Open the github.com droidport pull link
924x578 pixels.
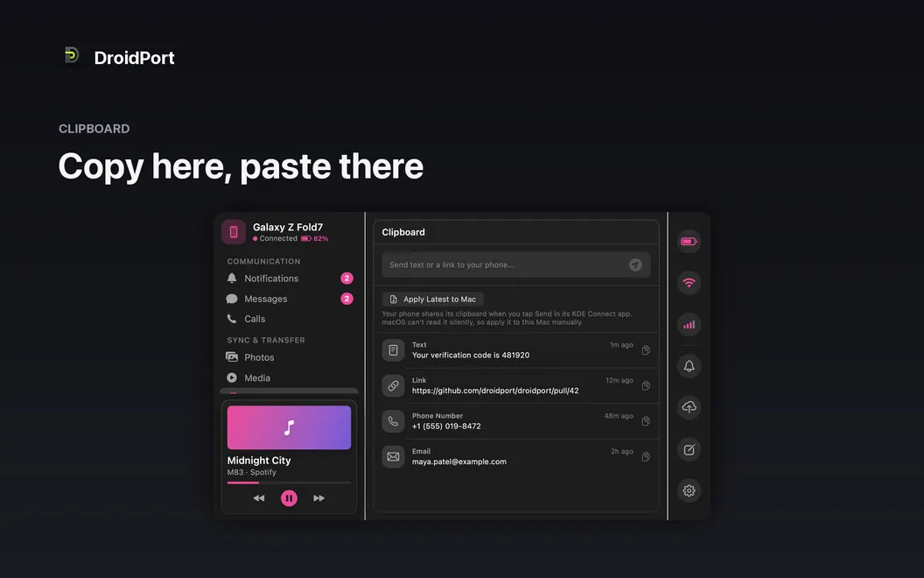point(495,391)
